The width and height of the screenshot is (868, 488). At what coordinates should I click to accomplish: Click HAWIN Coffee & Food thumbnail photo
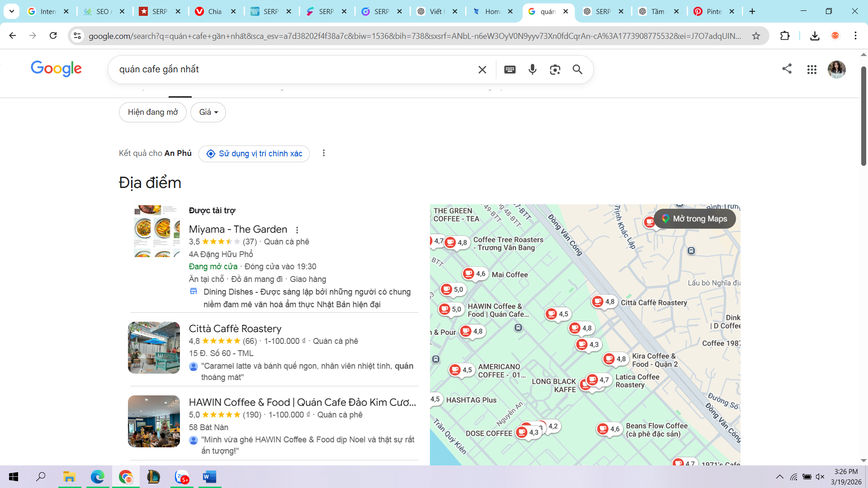coord(154,421)
